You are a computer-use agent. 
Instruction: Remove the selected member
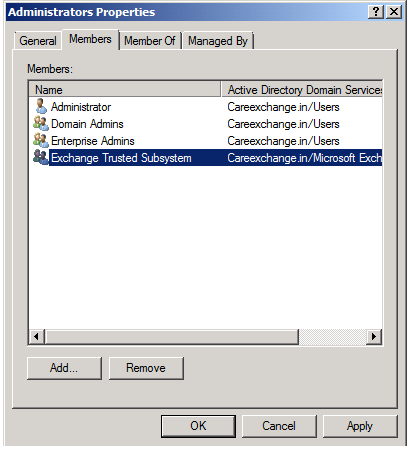tap(146, 368)
